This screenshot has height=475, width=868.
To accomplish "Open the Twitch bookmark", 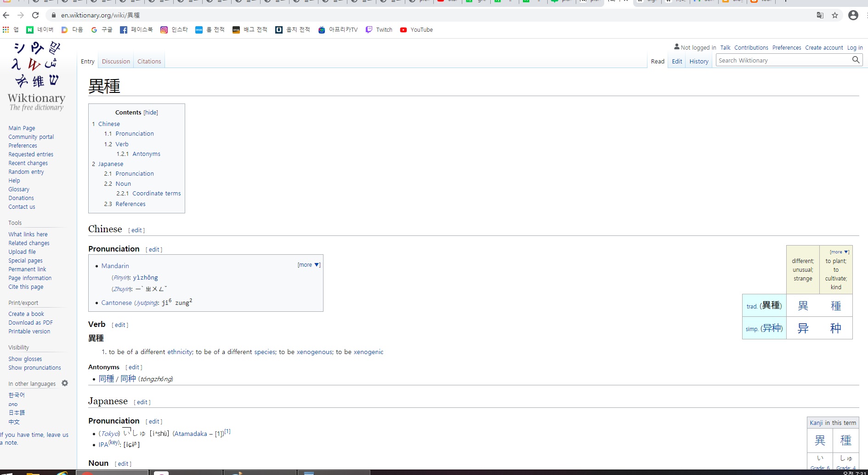I will pyautogui.click(x=379, y=29).
